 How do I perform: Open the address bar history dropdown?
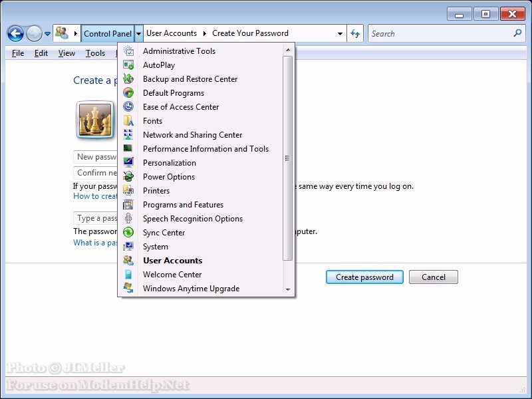340,33
